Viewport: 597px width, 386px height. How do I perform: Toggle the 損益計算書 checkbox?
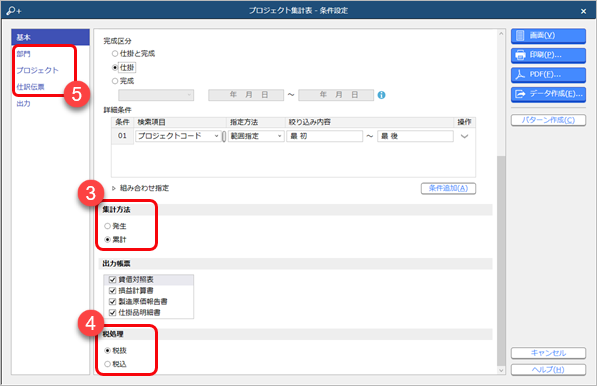pyautogui.click(x=112, y=291)
